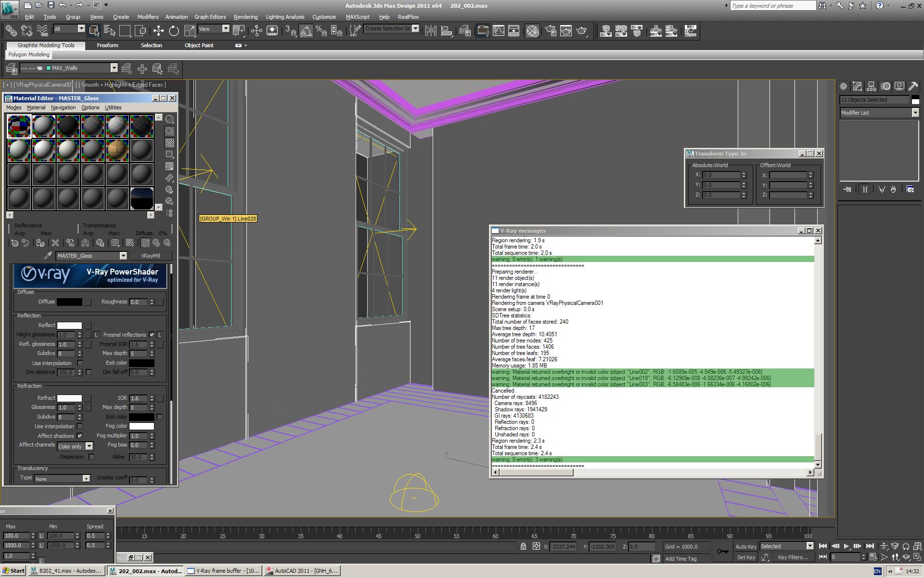Enable the Dispersion checkbox
Image resolution: width=924 pixels, height=578 pixels.
[x=91, y=457]
